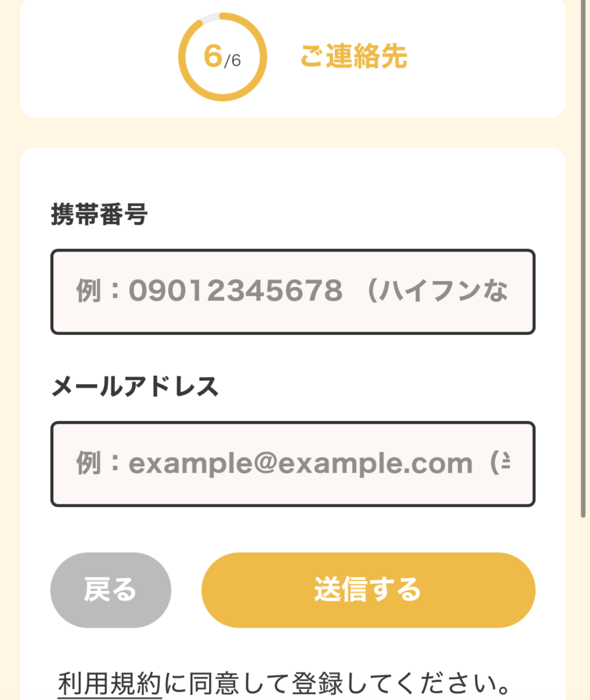
Task: Click the ハイフンな hint in the phone field
Action: (444, 292)
